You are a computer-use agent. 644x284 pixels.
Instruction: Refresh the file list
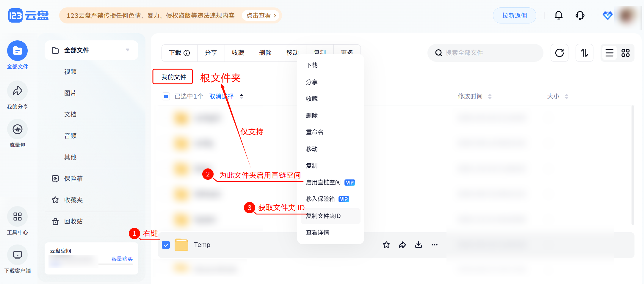pyautogui.click(x=559, y=53)
